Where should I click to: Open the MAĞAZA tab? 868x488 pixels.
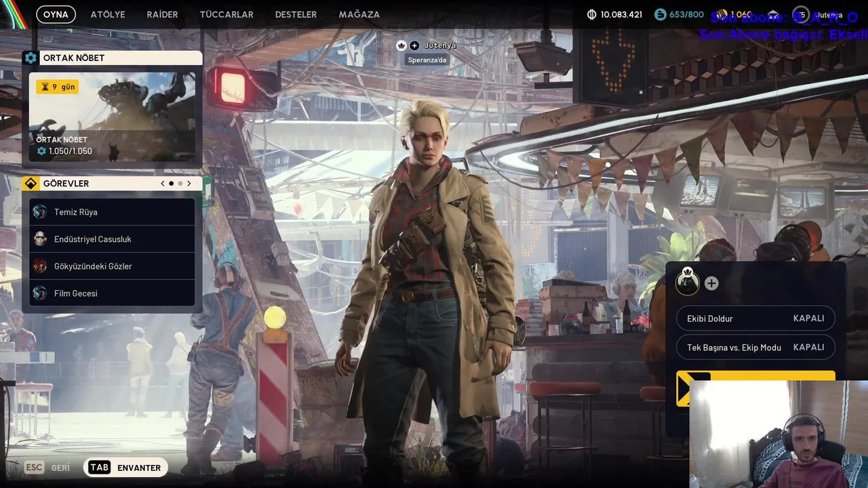click(x=359, y=14)
